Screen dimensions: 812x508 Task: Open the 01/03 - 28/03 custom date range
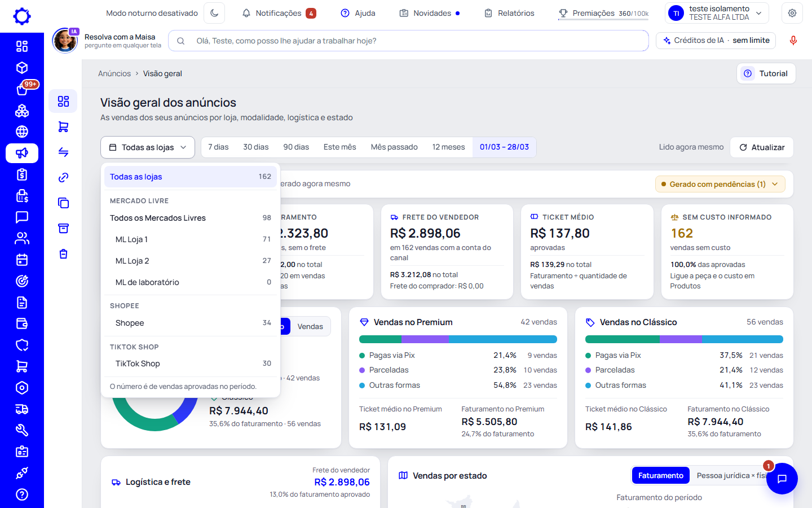pyautogui.click(x=504, y=147)
